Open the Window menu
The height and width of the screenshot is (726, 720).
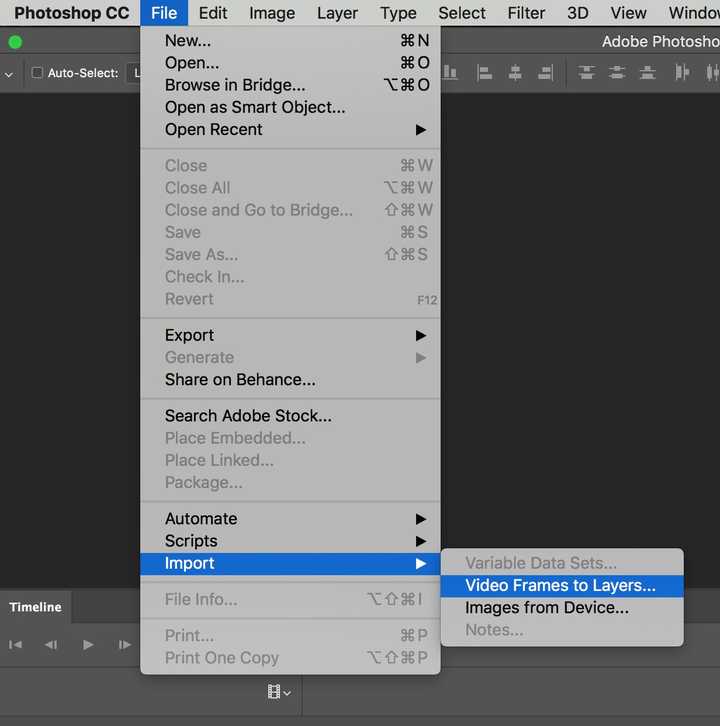tap(694, 13)
